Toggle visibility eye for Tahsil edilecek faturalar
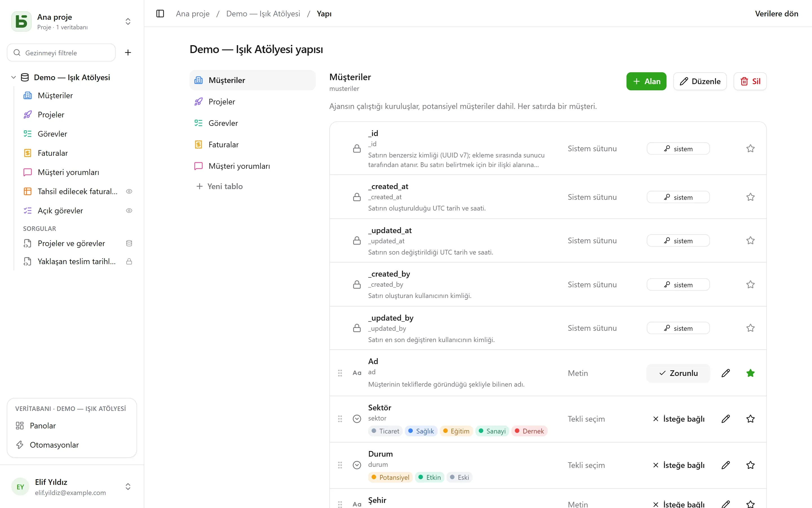812x508 pixels. coord(129,192)
